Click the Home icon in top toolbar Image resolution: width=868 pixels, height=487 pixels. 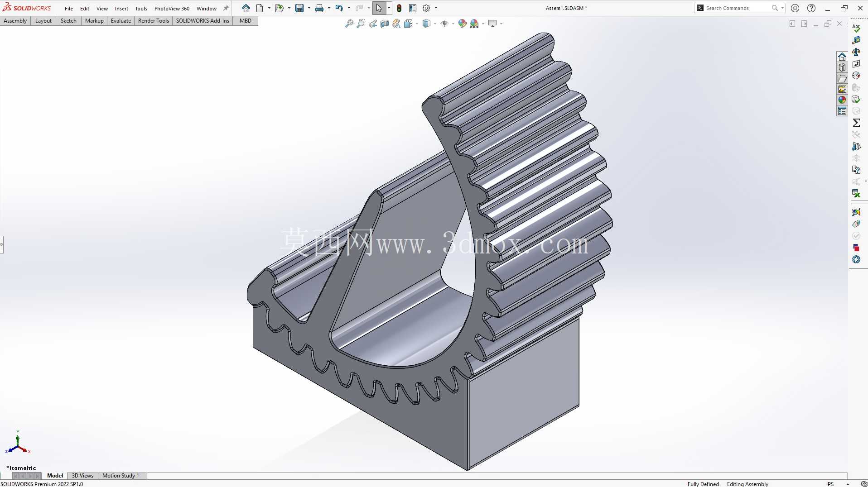[x=246, y=8]
